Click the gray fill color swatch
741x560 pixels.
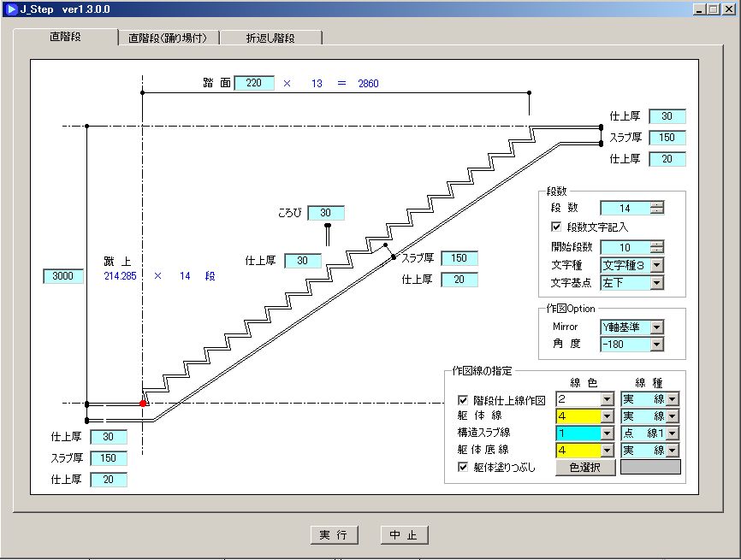(x=650, y=467)
